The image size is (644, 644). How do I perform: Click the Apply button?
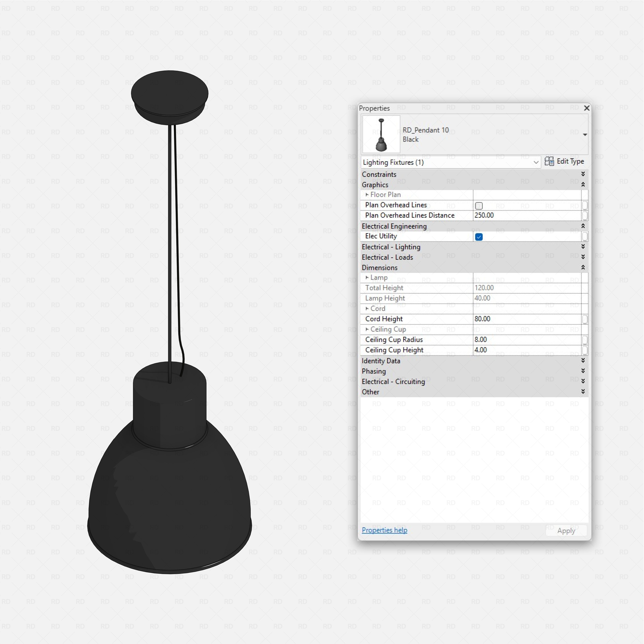point(566,531)
